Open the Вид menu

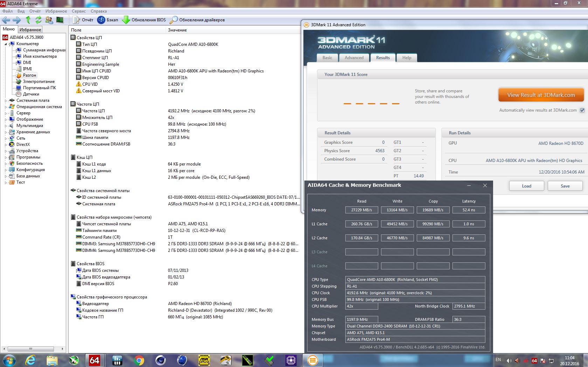pyautogui.click(x=21, y=11)
